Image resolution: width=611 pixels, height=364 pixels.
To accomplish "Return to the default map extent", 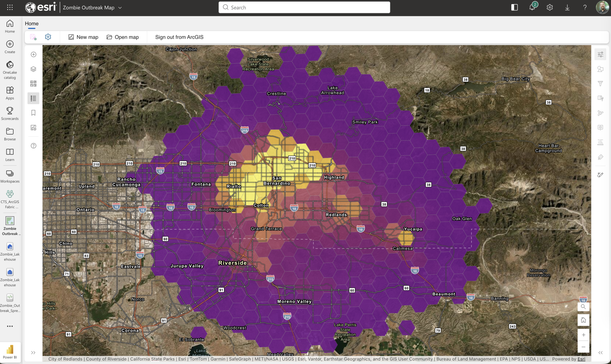I will (583, 320).
